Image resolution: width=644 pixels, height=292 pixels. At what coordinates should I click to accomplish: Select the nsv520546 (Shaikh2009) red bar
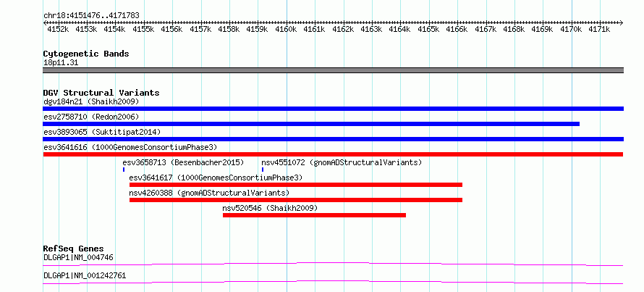click(314, 215)
